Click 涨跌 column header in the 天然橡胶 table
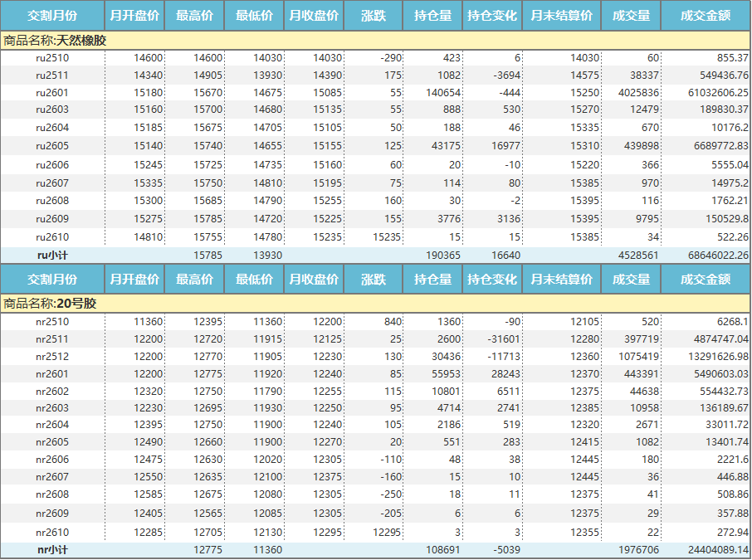Viewport: 752px width, 560px height. pos(374,16)
